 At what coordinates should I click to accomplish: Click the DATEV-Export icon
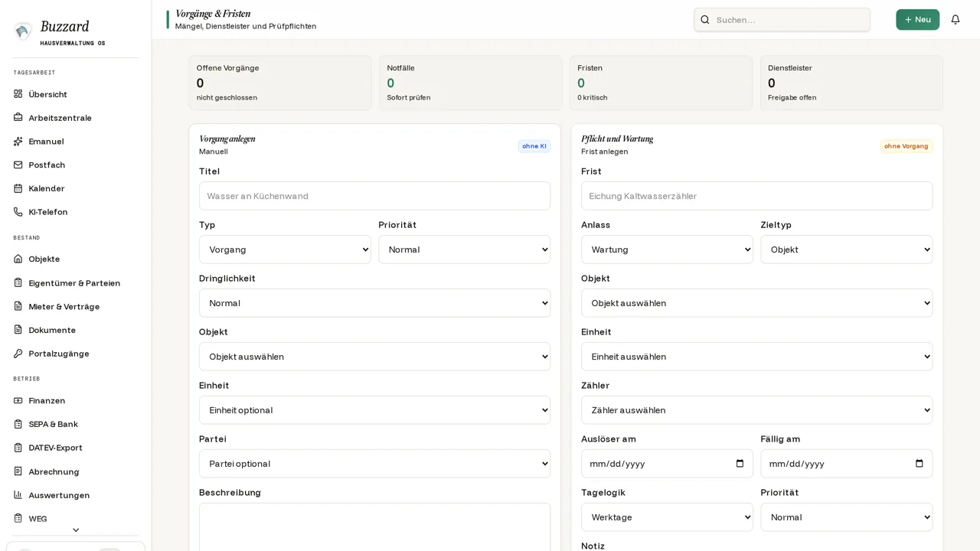18,448
